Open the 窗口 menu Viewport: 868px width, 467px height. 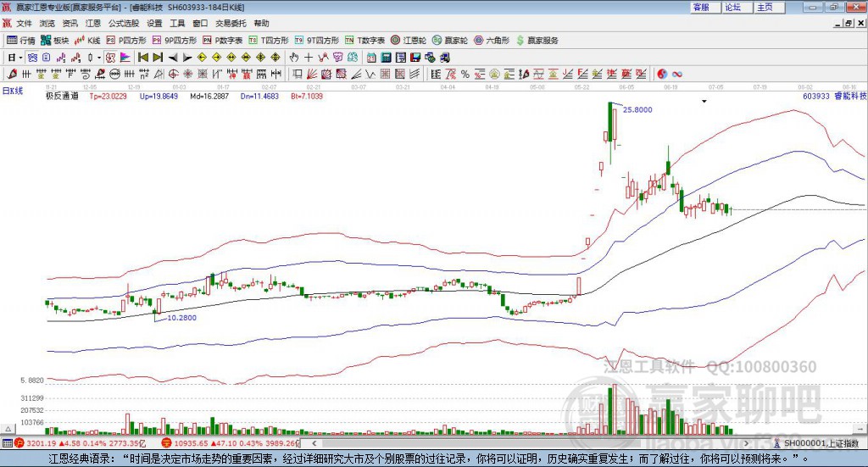coord(200,23)
